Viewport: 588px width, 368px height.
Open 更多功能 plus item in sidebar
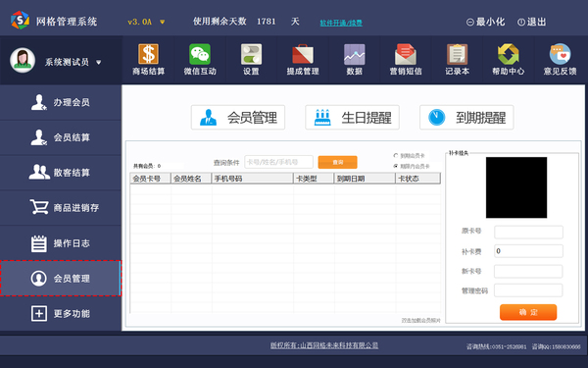(61, 313)
